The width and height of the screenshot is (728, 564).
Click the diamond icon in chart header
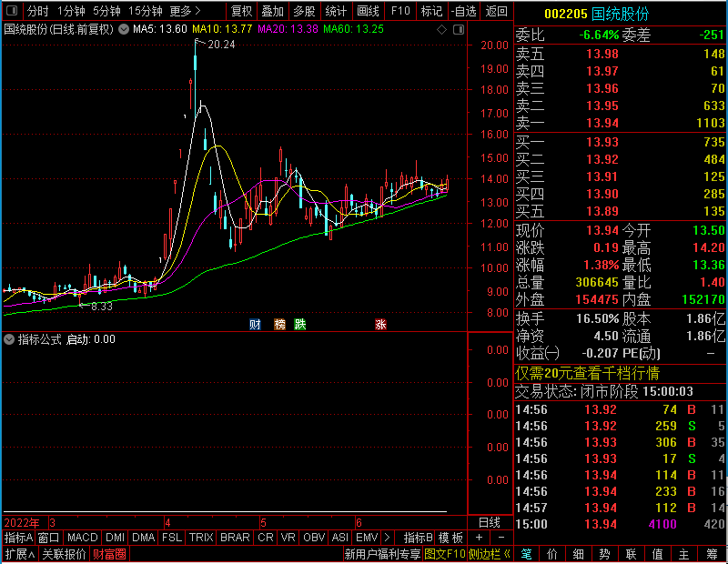pyautogui.click(x=441, y=30)
